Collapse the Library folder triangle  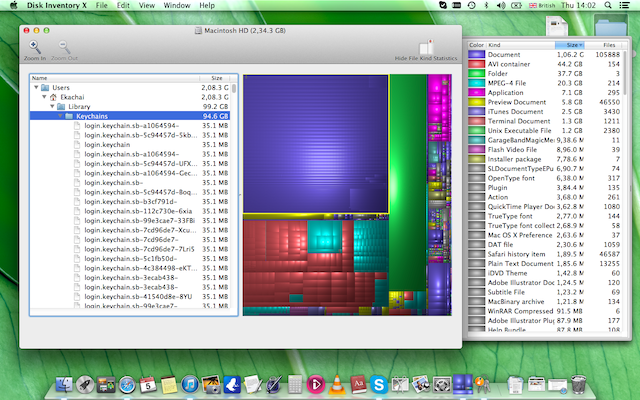(x=52, y=107)
